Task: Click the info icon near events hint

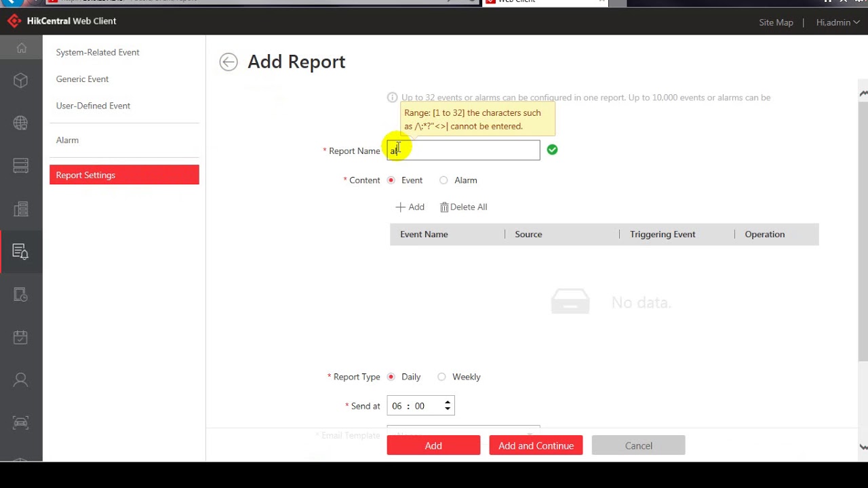Action: [x=392, y=98]
